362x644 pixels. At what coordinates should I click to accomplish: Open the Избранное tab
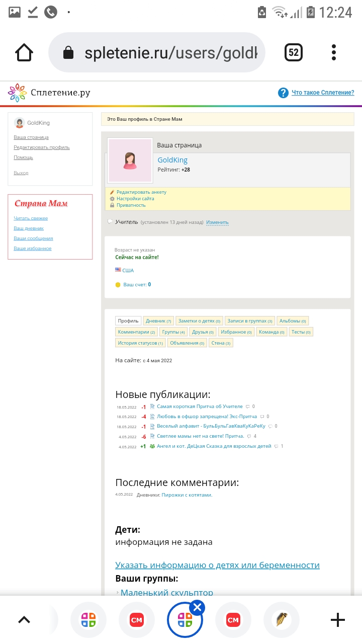[236, 332]
